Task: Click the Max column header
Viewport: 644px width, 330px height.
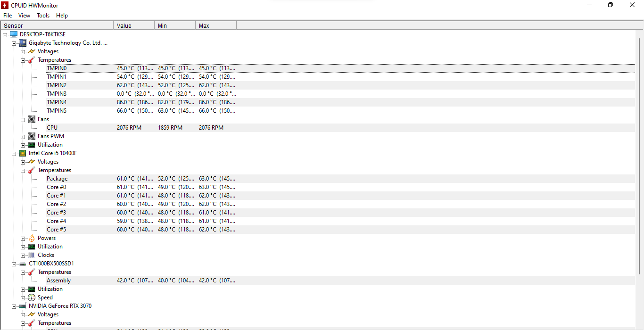Action: pyautogui.click(x=216, y=25)
